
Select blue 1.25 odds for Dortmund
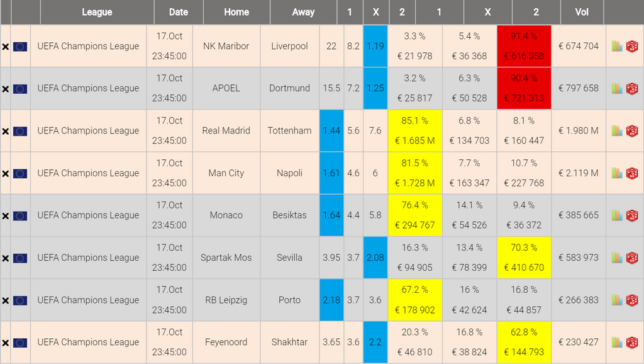[x=375, y=88]
